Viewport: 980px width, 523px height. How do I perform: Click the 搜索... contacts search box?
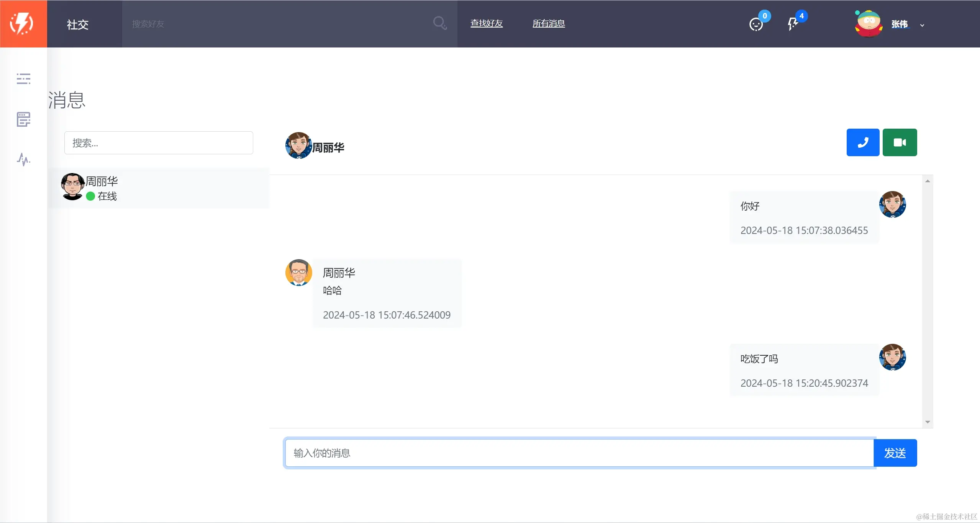[159, 143]
